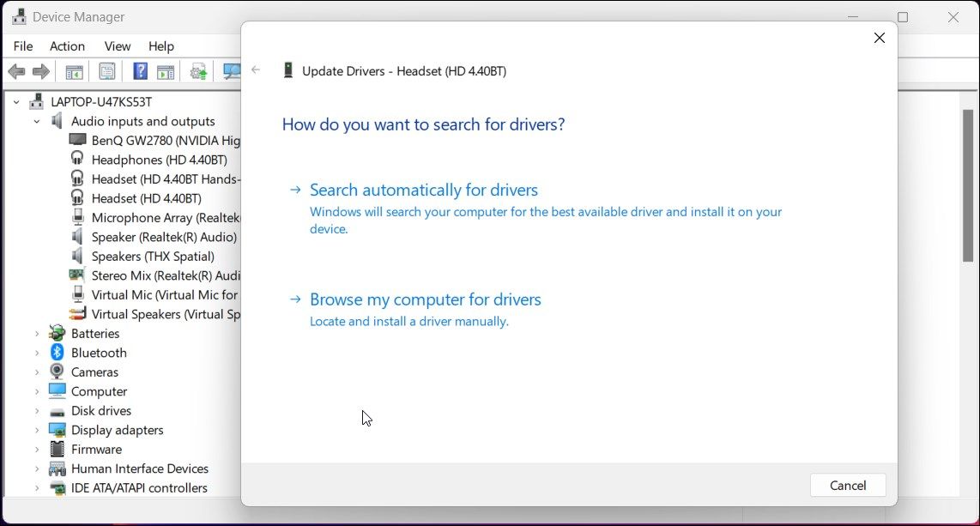Screen dimensions: 980x526
Task: Open the Action menu
Action: coord(67,46)
